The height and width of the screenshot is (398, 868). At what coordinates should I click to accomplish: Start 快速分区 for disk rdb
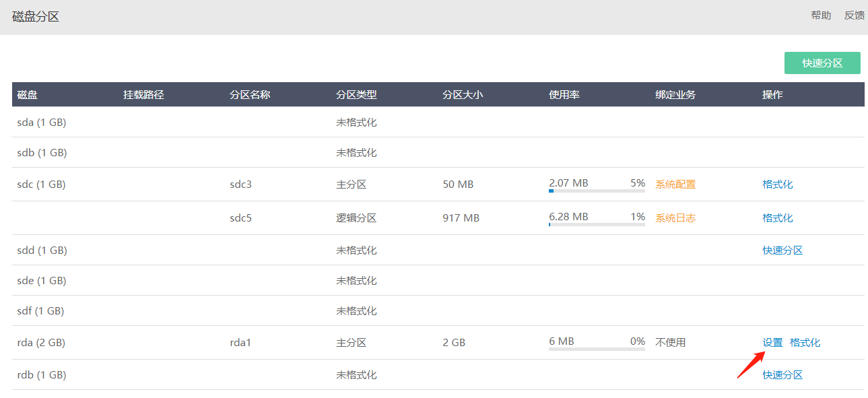tap(782, 374)
